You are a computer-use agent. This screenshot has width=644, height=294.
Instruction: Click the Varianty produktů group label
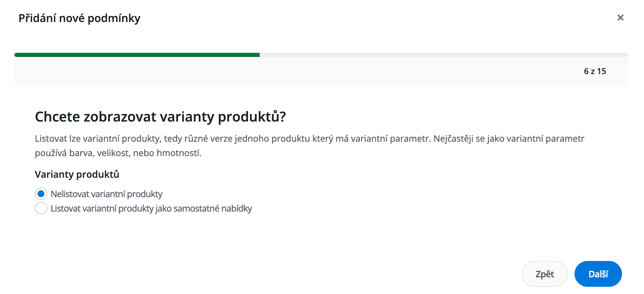pos(77,174)
